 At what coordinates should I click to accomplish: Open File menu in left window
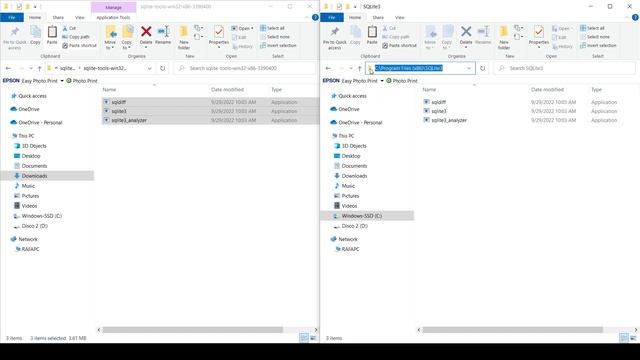12,18
